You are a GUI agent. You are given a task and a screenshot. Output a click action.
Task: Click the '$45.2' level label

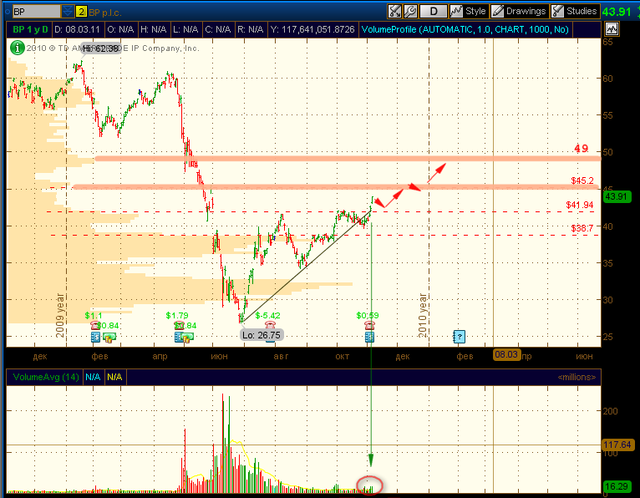pyautogui.click(x=582, y=180)
